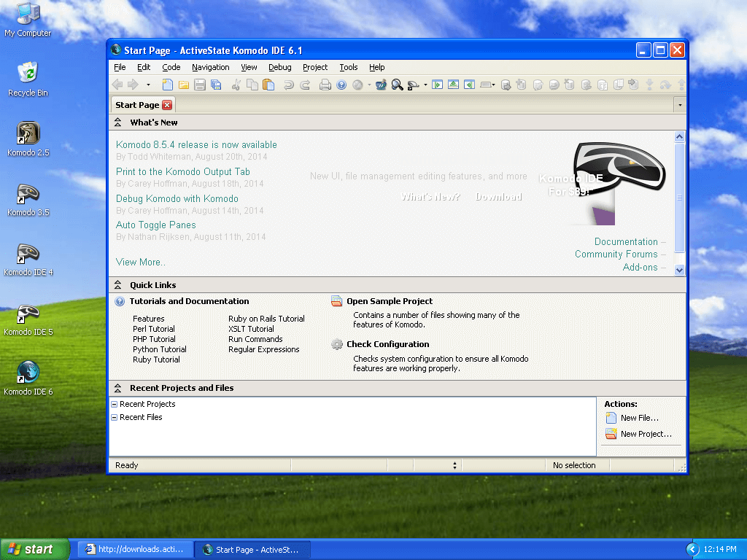The width and height of the screenshot is (747, 560).
Task: Click the grayed globe browser preview icon
Action: click(x=357, y=85)
